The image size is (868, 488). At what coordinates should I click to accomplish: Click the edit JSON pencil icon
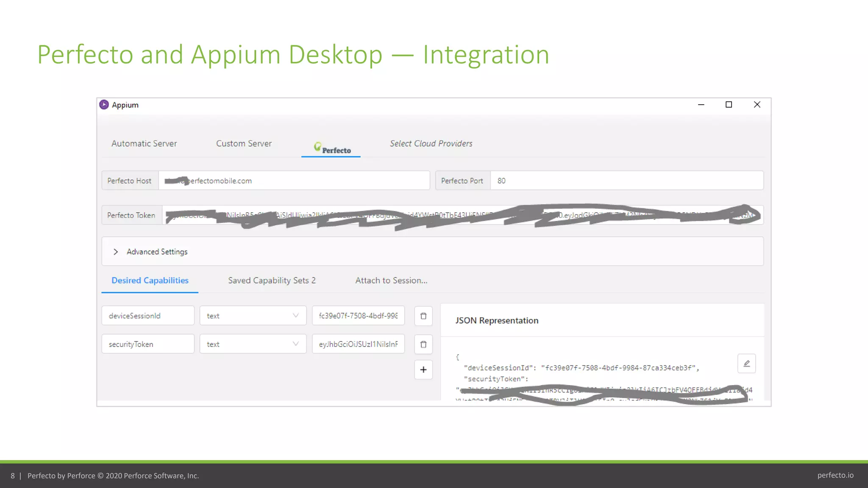(746, 363)
